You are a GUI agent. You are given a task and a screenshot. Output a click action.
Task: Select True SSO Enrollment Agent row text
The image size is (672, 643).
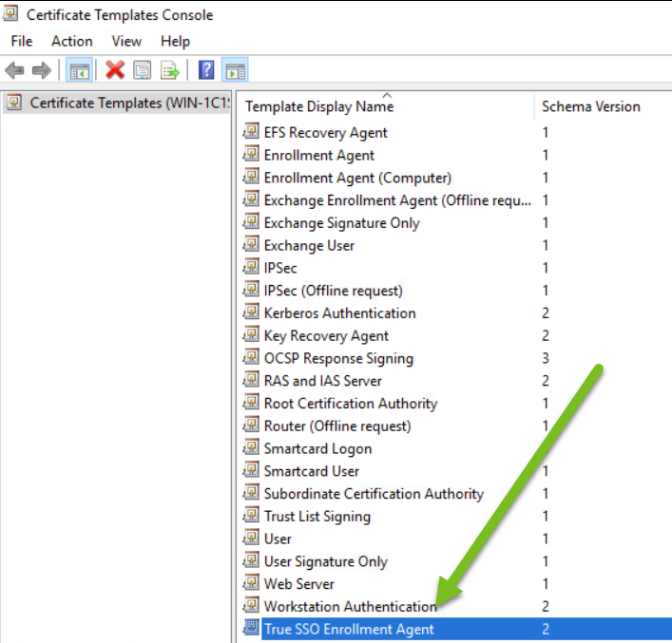(349, 630)
